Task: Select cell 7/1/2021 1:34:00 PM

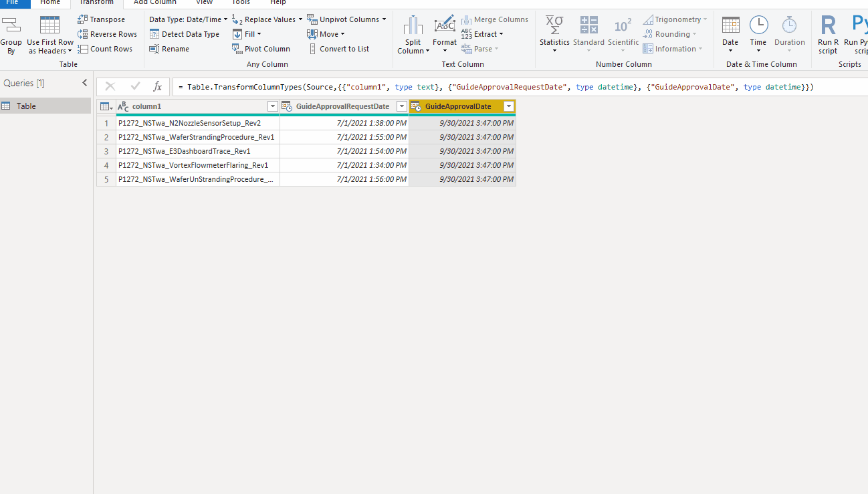Action: coord(344,165)
